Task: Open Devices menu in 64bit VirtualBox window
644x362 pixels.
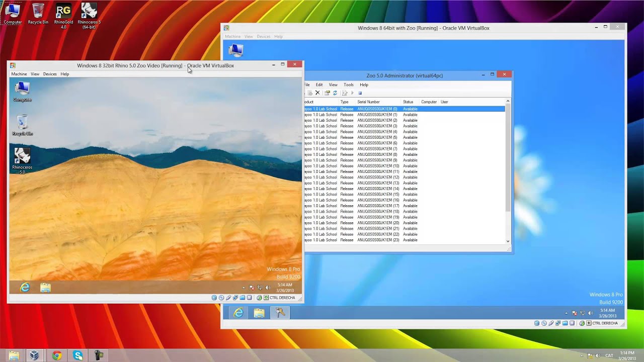Action: point(264,37)
